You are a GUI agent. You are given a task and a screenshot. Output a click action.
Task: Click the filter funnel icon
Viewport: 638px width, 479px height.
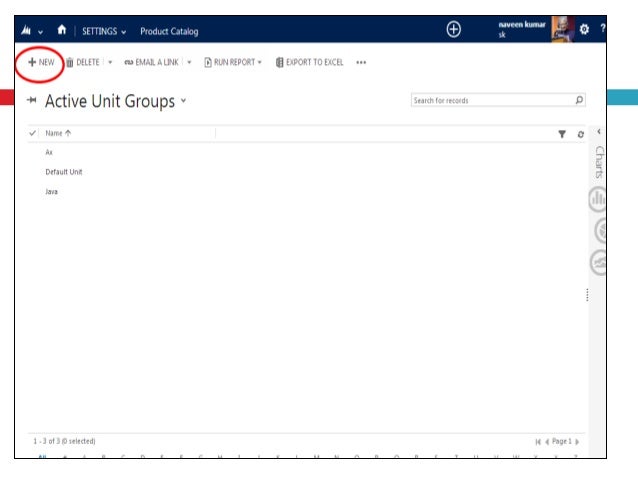(x=562, y=134)
